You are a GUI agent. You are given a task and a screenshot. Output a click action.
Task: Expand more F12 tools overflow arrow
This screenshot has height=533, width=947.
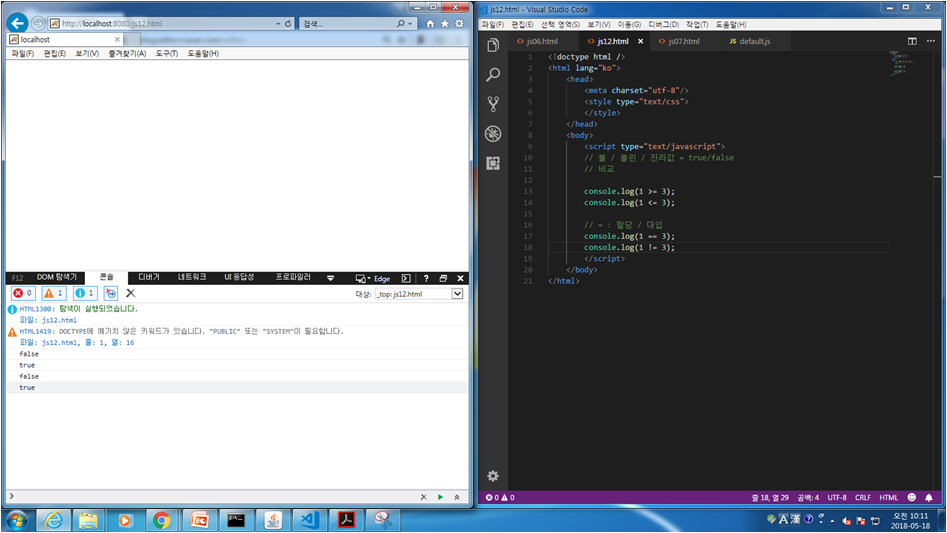coord(330,278)
